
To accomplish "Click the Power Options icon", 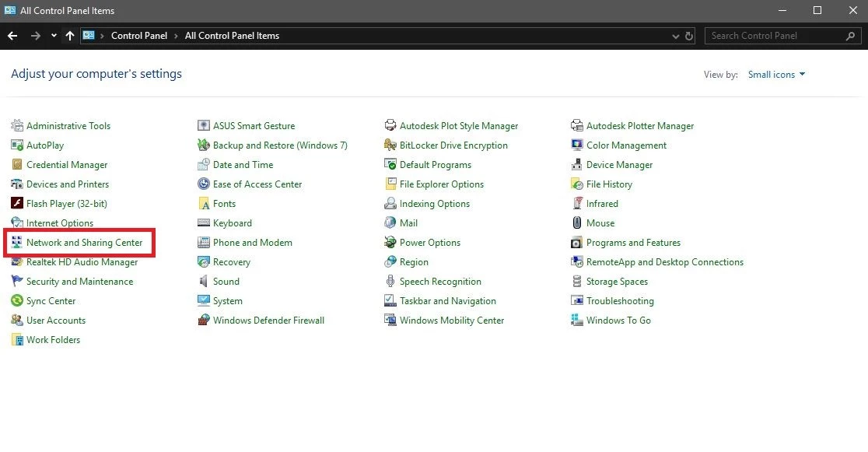I will pyautogui.click(x=390, y=242).
